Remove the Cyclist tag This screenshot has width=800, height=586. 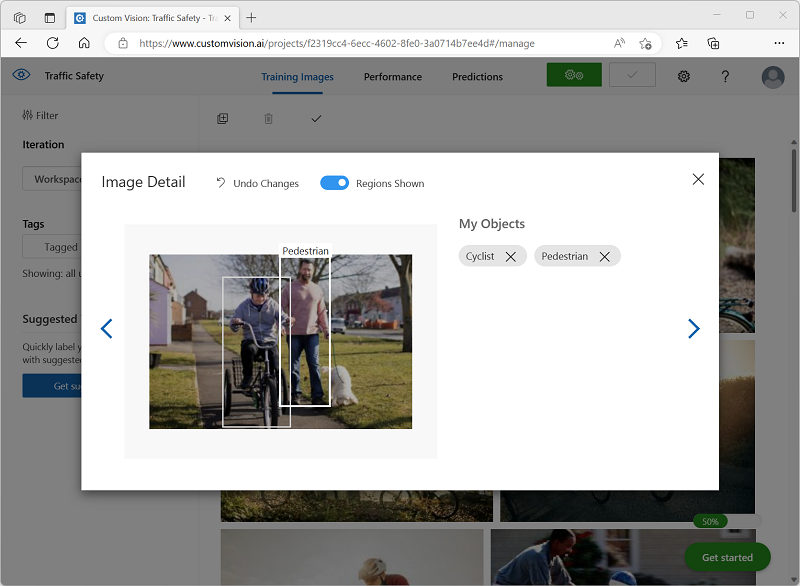[511, 257]
